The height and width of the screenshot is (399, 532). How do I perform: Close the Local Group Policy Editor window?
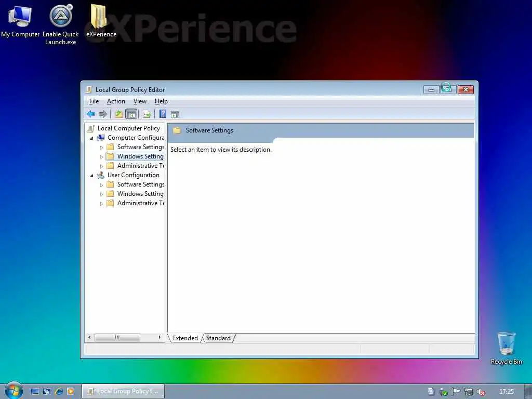(465, 89)
